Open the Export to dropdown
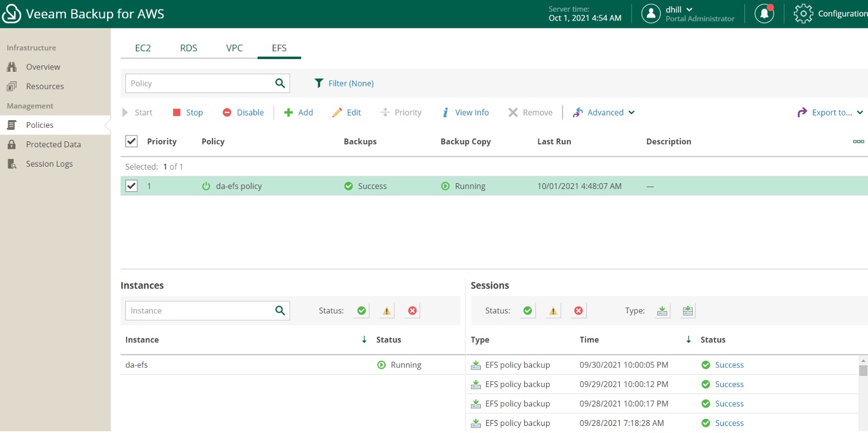The height and width of the screenshot is (433, 868). [x=830, y=113]
